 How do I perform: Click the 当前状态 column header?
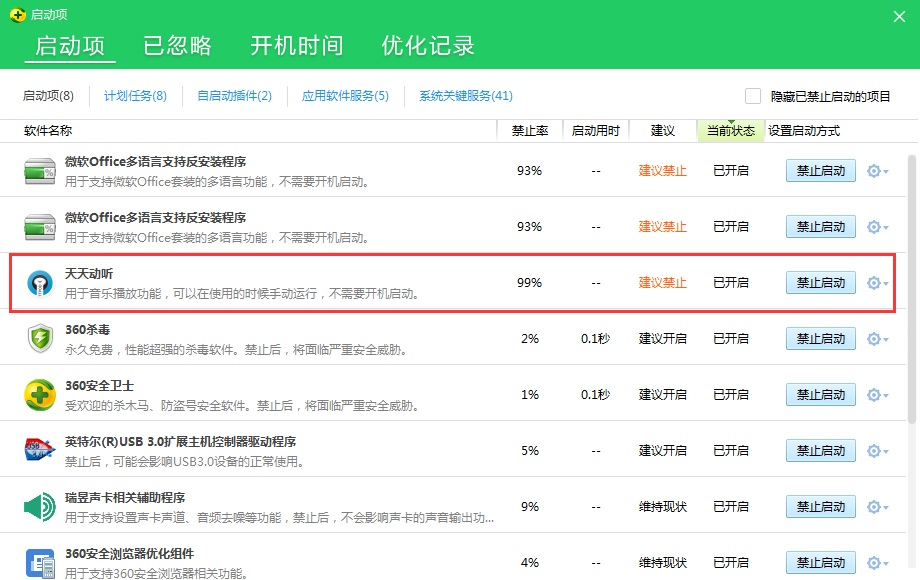coord(731,130)
